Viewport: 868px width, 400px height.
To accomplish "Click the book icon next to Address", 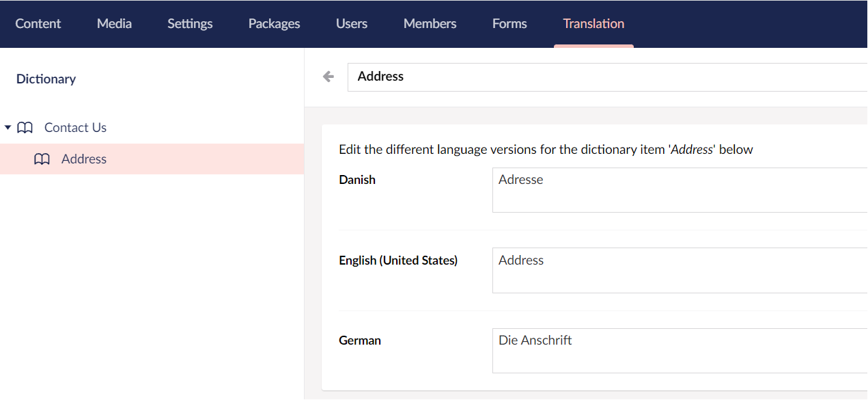I will click(42, 159).
